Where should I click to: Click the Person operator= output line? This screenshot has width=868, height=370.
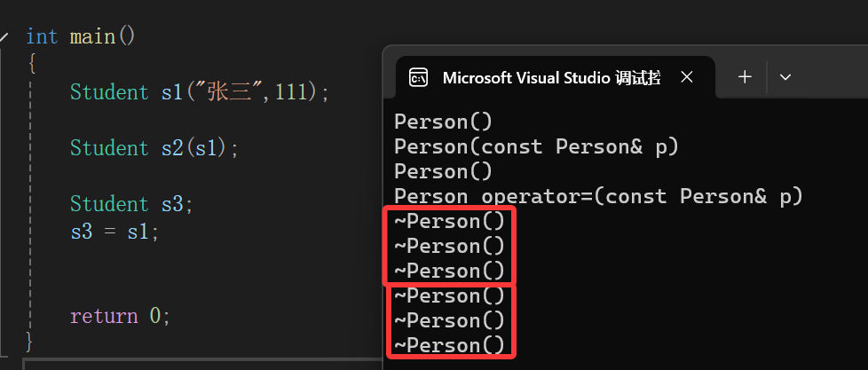click(598, 196)
